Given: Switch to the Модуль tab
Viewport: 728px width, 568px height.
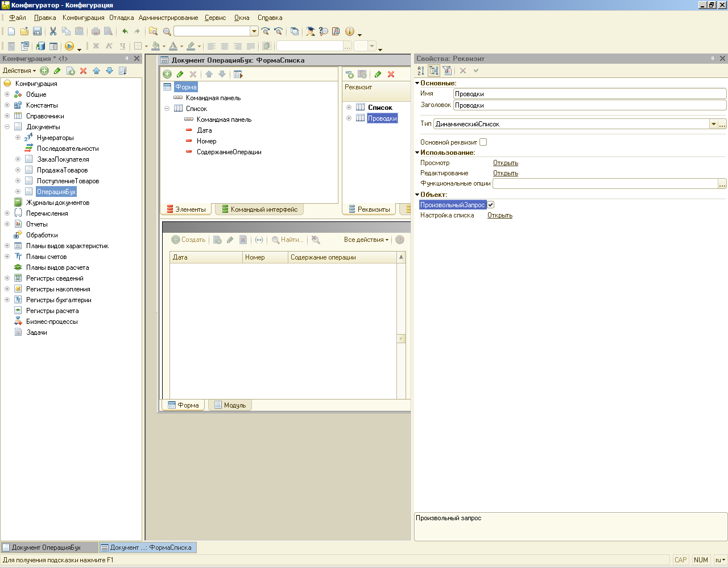Looking at the screenshot, I should coord(230,405).
